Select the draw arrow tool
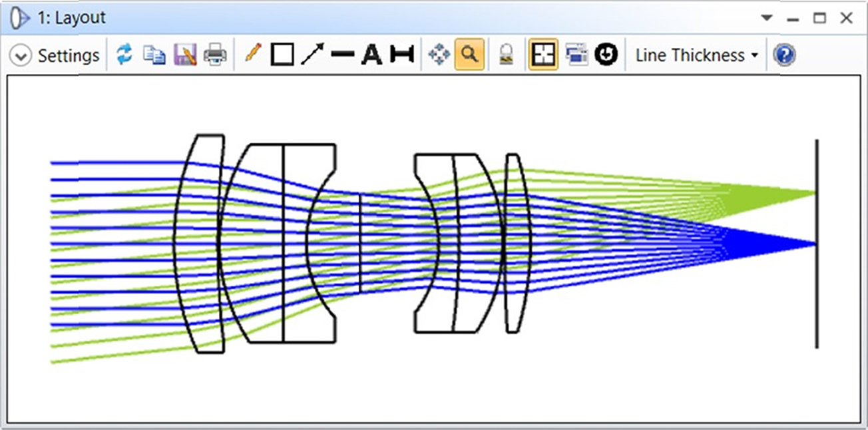Image resolution: width=868 pixels, height=430 pixels. pyautogui.click(x=312, y=55)
